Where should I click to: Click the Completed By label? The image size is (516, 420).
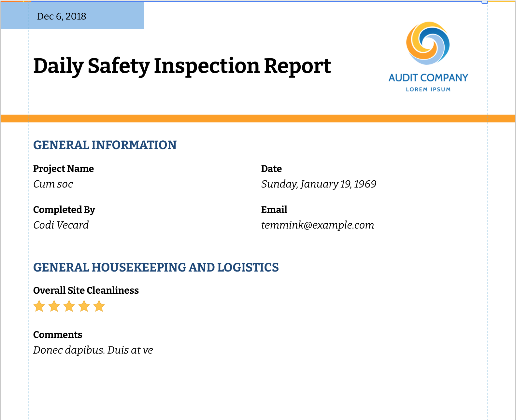point(64,210)
